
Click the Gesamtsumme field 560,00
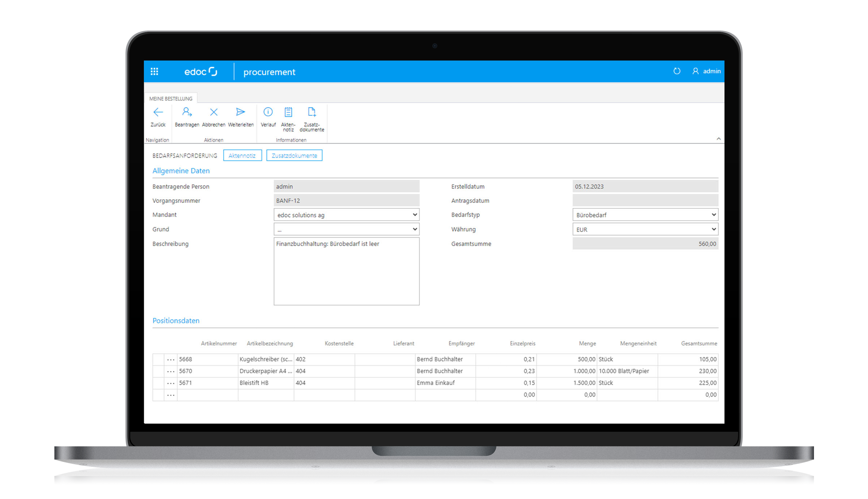(645, 244)
